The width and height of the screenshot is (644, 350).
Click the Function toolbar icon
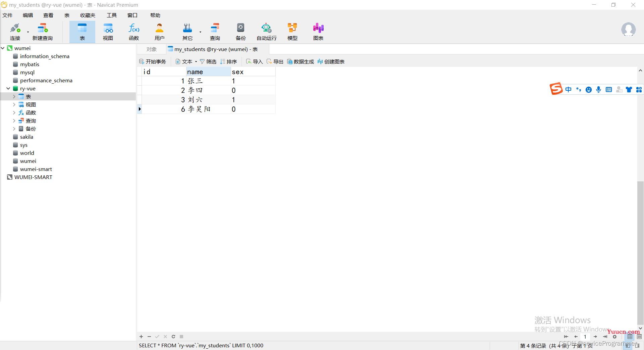(134, 32)
